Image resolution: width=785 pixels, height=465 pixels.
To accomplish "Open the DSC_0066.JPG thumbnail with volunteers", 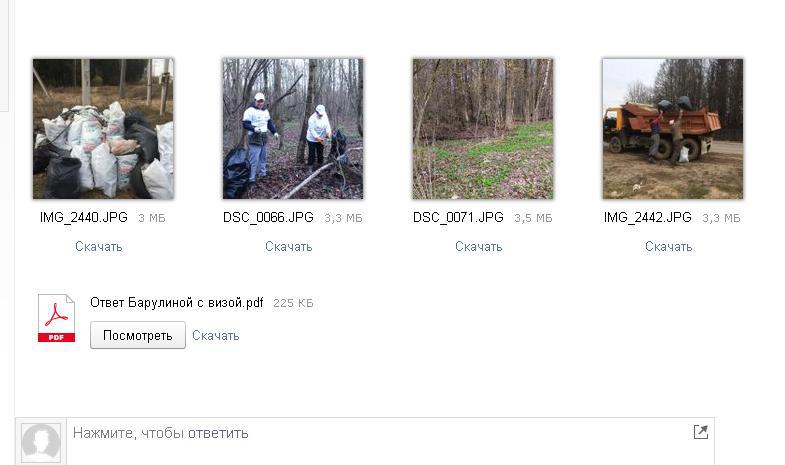I will [293, 129].
